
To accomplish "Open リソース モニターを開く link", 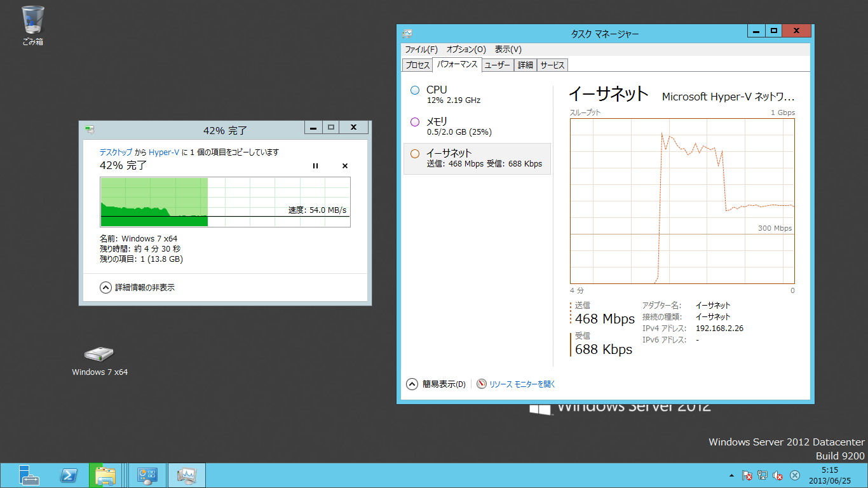I will [x=522, y=384].
